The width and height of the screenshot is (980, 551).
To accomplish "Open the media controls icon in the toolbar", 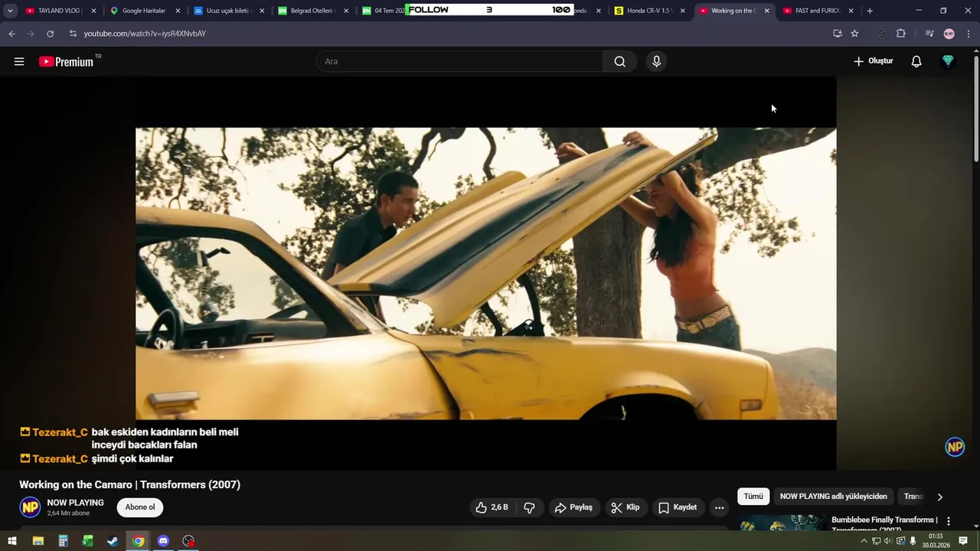I will coord(929,34).
